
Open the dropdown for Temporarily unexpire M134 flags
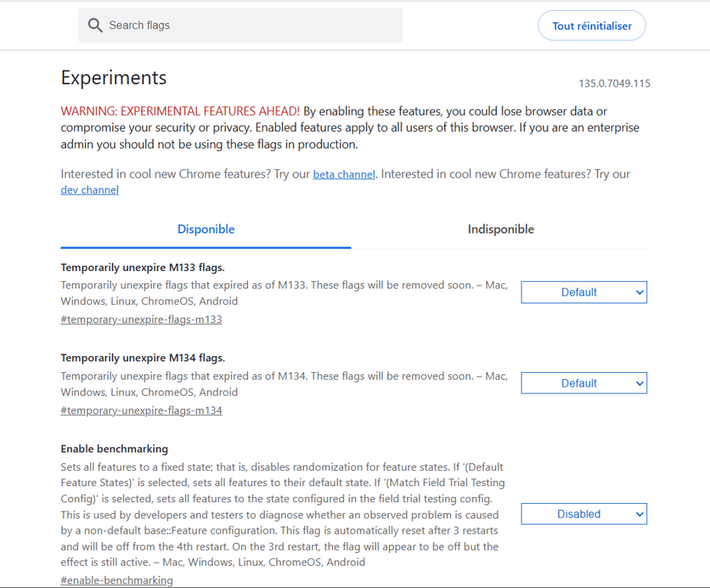tap(584, 383)
